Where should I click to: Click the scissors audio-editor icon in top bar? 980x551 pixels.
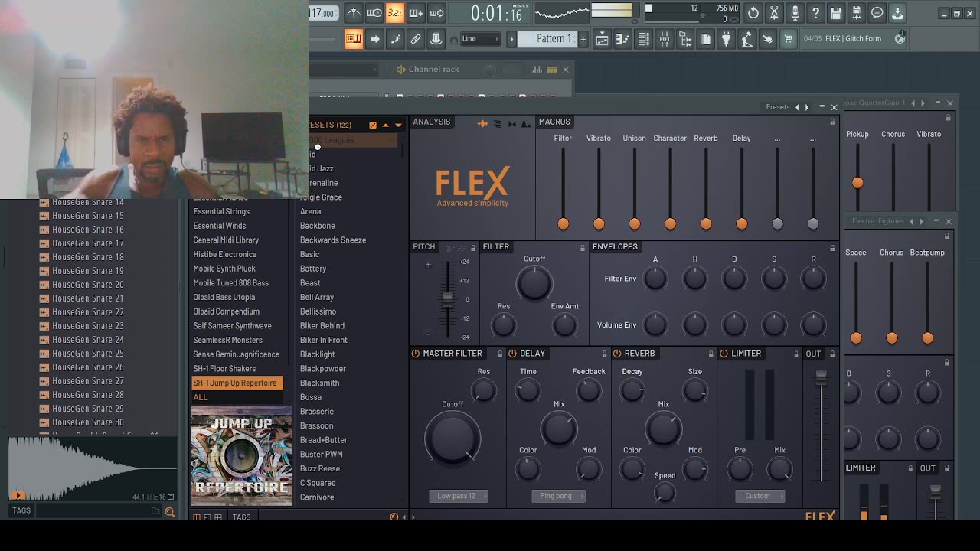click(x=774, y=13)
